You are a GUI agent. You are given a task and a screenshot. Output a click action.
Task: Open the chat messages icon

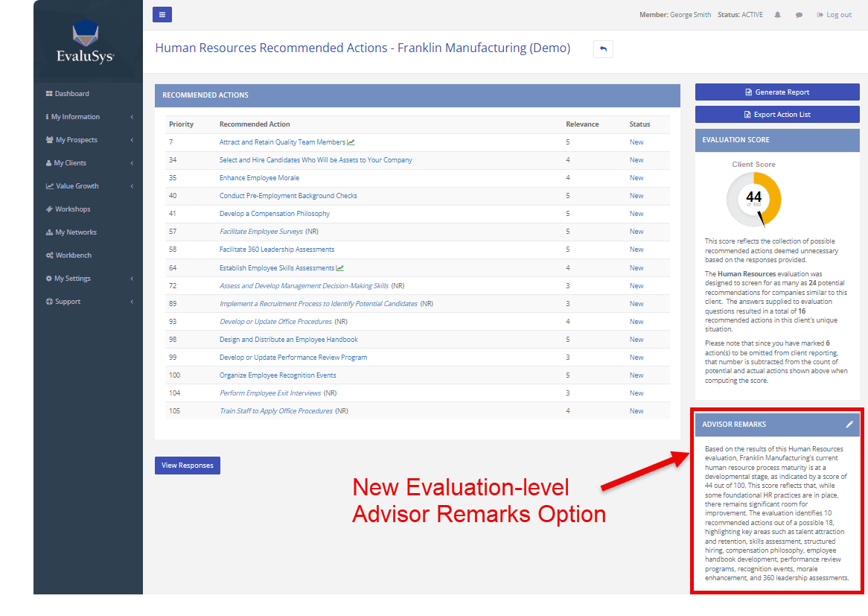coord(799,15)
